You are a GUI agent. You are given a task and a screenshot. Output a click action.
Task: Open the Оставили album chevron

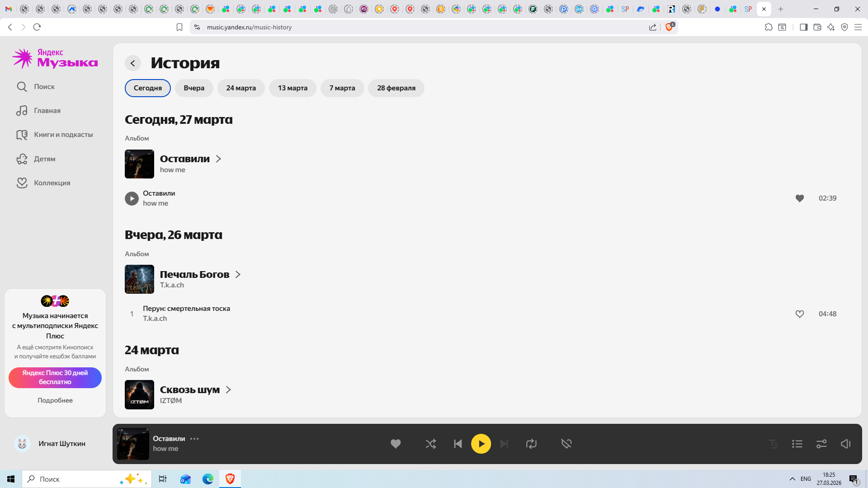point(218,159)
